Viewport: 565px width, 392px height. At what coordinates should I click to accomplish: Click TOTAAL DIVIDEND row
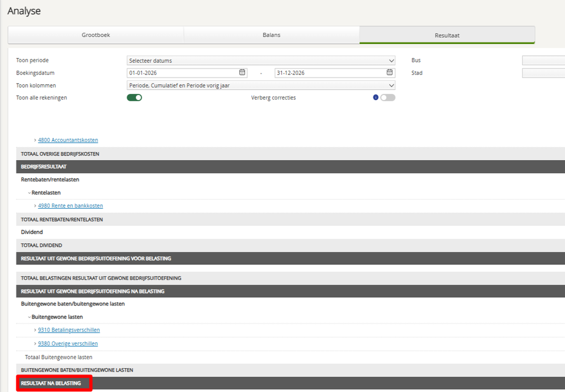point(291,245)
